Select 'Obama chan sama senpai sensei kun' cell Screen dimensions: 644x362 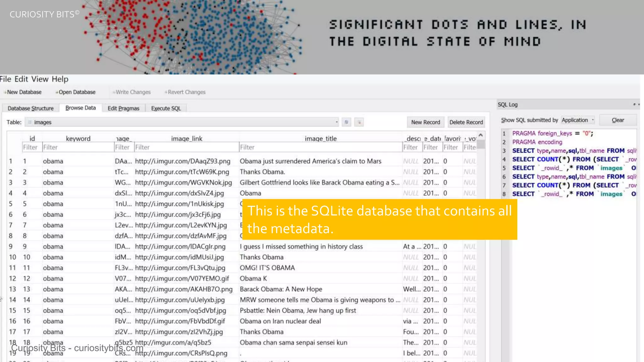[293, 343]
